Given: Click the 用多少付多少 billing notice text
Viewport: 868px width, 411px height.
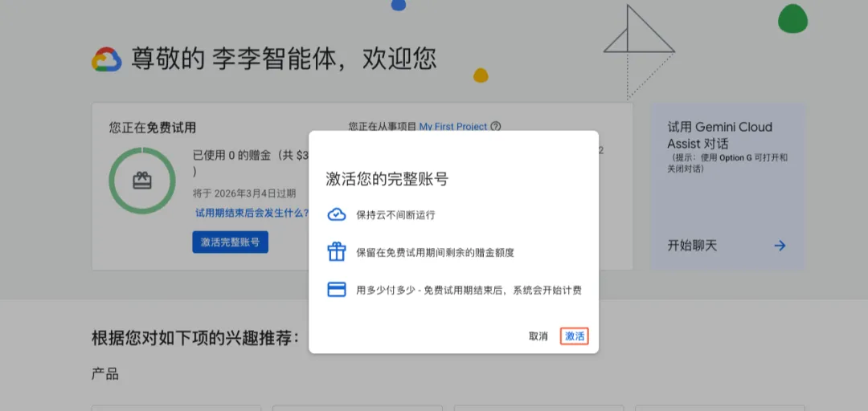Looking at the screenshot, I should tap(469, 290).
